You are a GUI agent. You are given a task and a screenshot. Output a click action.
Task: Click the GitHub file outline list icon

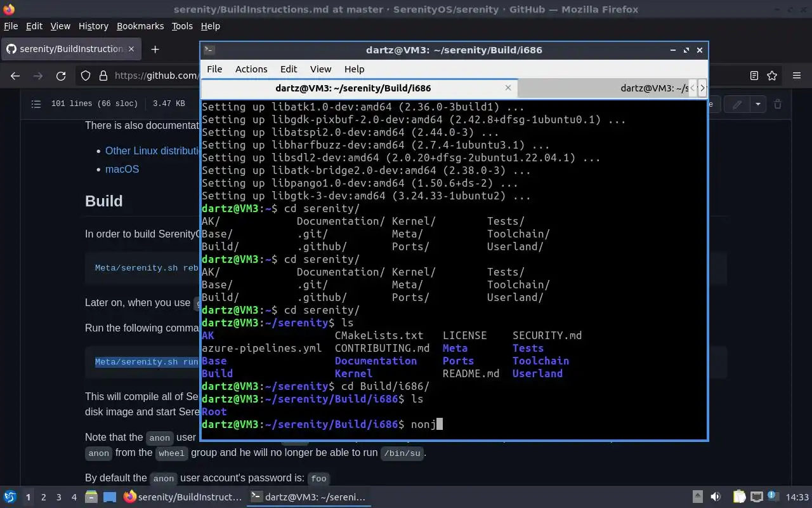point(36,104)
